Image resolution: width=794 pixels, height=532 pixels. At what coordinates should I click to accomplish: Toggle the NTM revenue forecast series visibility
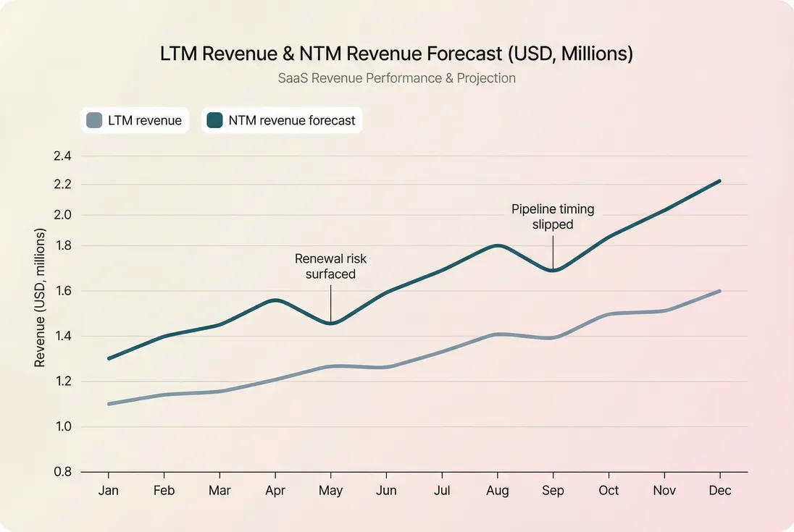pos(282,120)
